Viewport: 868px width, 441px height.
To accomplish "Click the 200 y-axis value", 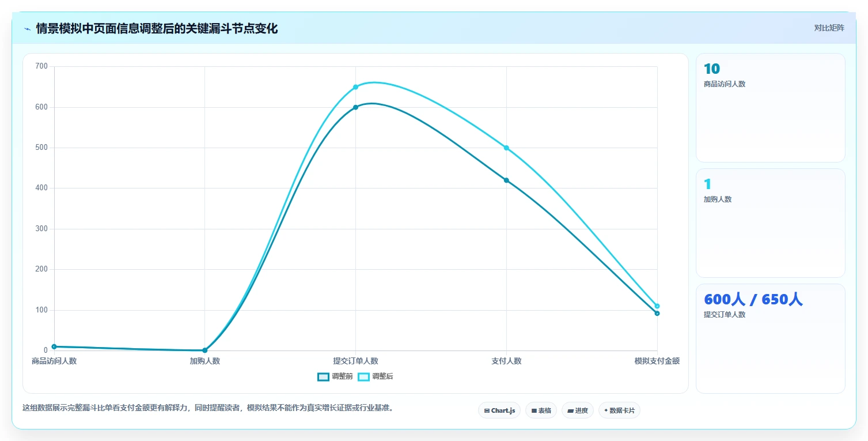I will click(x=41, y=269).
